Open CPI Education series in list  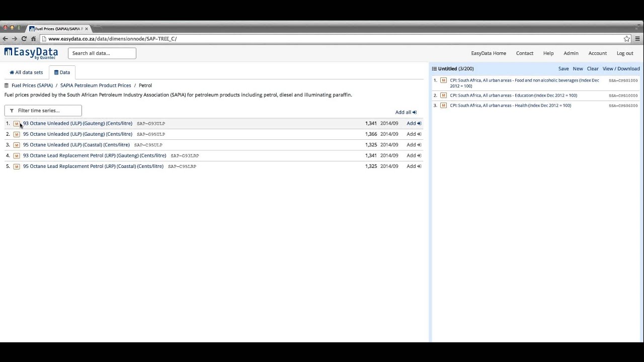click(514, 96)
